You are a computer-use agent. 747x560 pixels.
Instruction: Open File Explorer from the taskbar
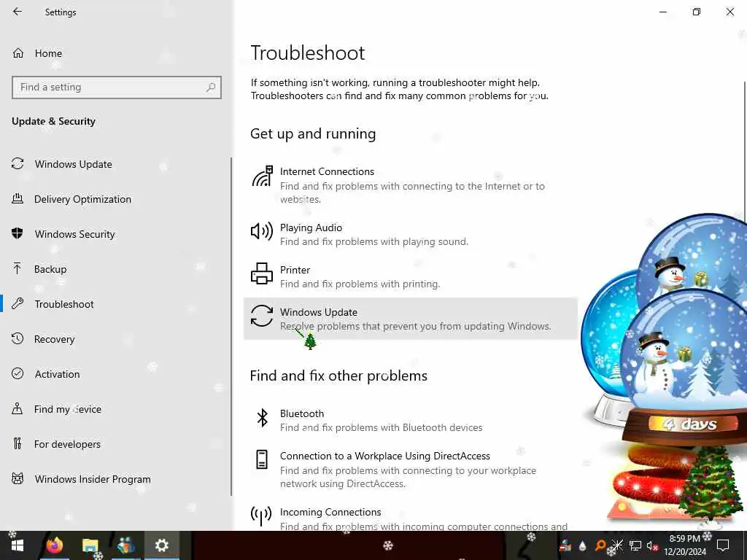[x=90, y=545]
